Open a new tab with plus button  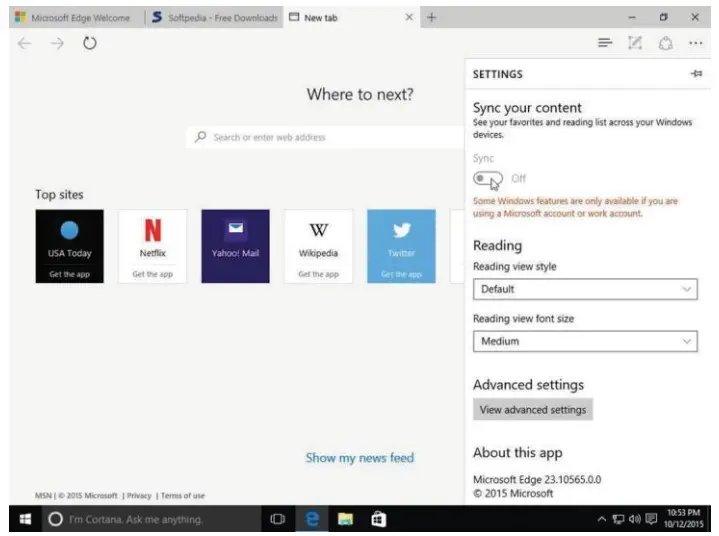pyautogui.click(x=431, y=17)
